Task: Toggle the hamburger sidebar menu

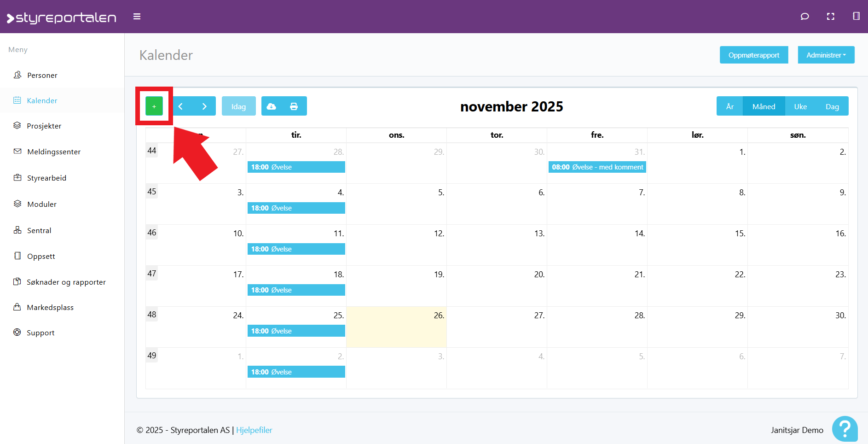Action: click(137, 17)
